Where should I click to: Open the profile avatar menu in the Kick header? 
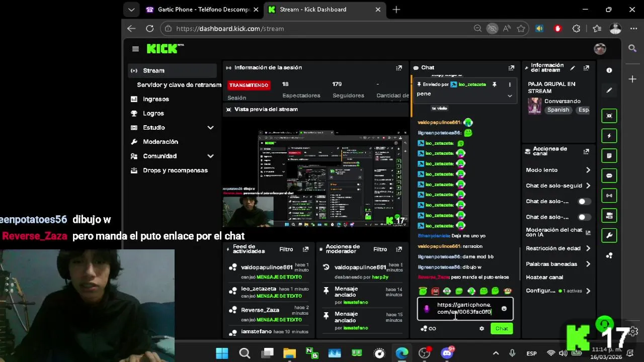point(600,49)
